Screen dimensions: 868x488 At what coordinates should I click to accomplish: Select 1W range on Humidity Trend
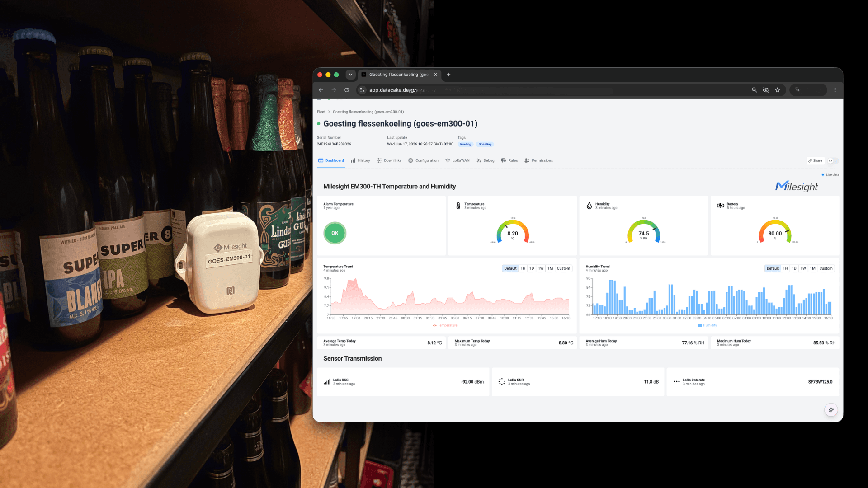(803, 268)
